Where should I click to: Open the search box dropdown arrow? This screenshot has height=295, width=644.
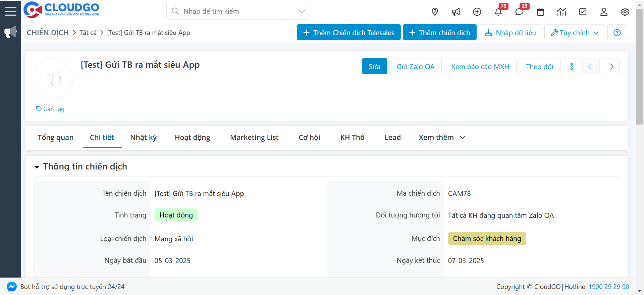pos(302,11)
